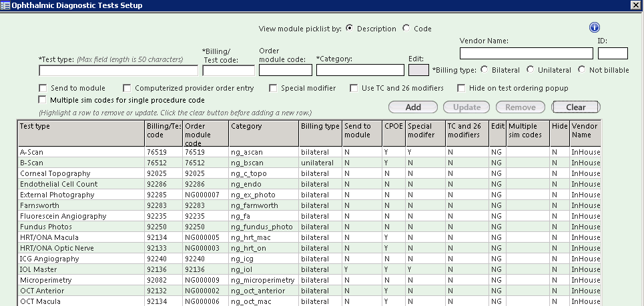Toggle the Special modifier checkbox
This screenshot has width=644, height=306.
pyautogui.click(x=273, y=88)
